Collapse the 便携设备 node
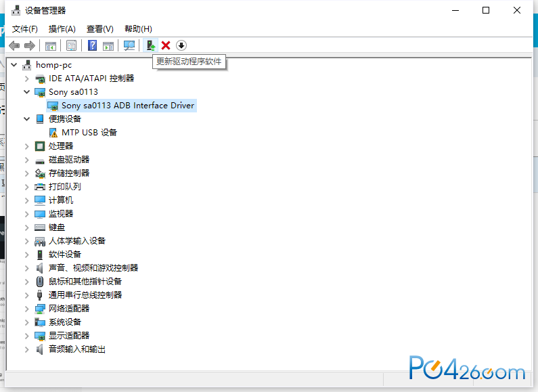Image resolution: width=538 pixels, height=392 pixels. [x=27, y=118]
